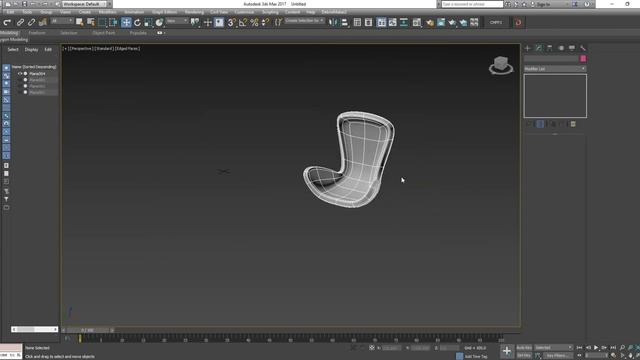Screen dimensions: 640x360
Task: Open the Help menu
Action: click(x=311, y=12)
